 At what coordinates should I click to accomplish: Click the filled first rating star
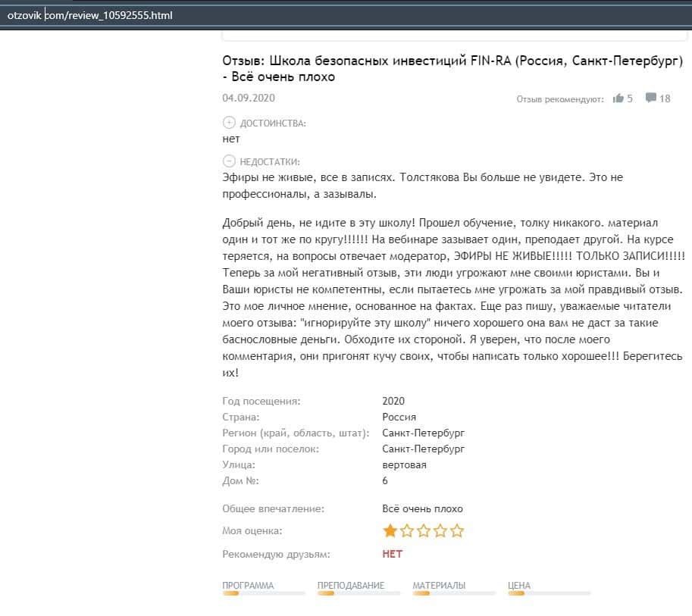[390, 531]
